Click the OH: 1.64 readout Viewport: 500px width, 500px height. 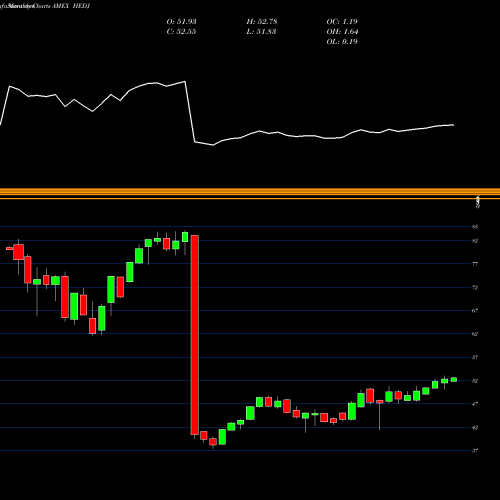coord(342,32)
